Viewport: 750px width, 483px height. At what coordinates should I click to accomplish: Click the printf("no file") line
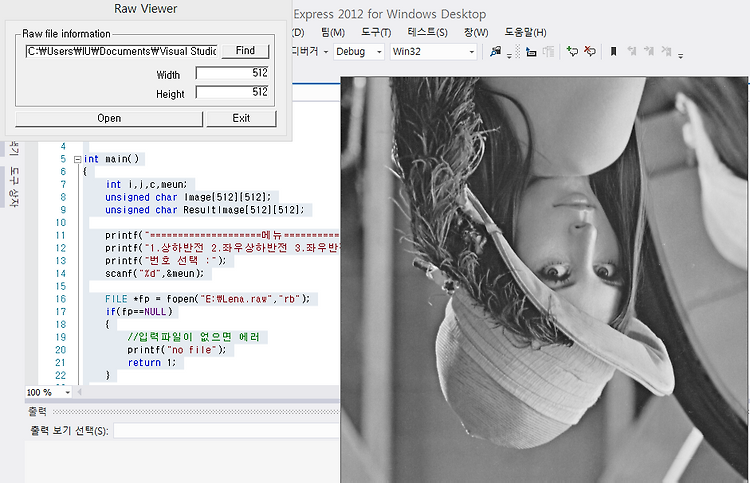[176, 350]
